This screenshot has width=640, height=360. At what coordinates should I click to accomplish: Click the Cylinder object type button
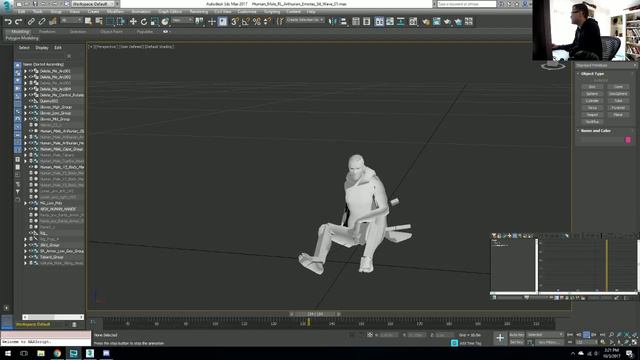(592, 101)
